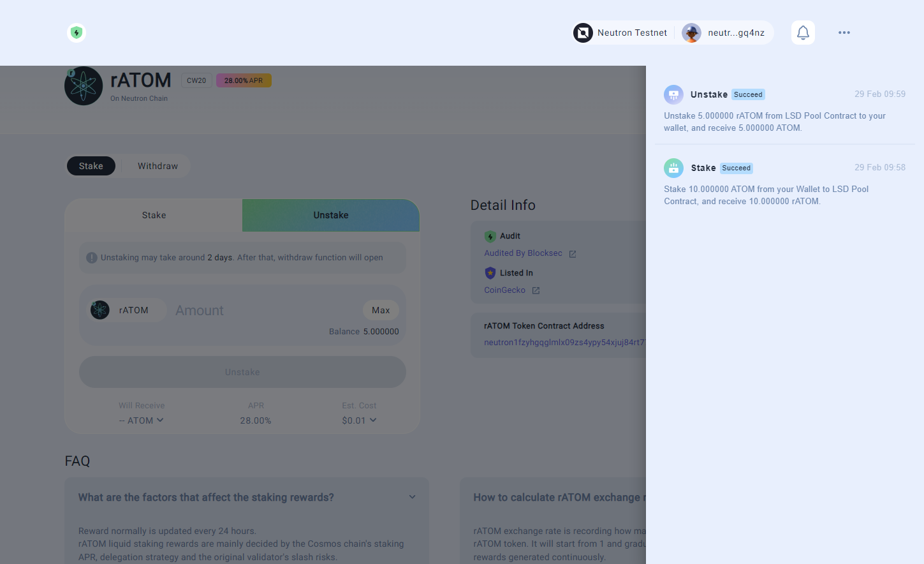The width and height of the screenshot is (924, 564).
Task: Expand the Will Receive ATOM dropdown
Action: click(x=142, y=420)
